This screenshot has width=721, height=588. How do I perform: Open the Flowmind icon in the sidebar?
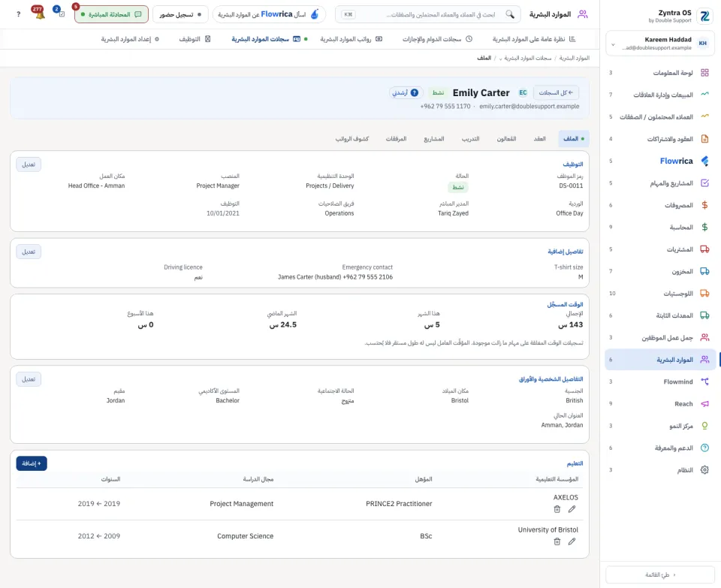pyautogui.click(x=704, y=381)
